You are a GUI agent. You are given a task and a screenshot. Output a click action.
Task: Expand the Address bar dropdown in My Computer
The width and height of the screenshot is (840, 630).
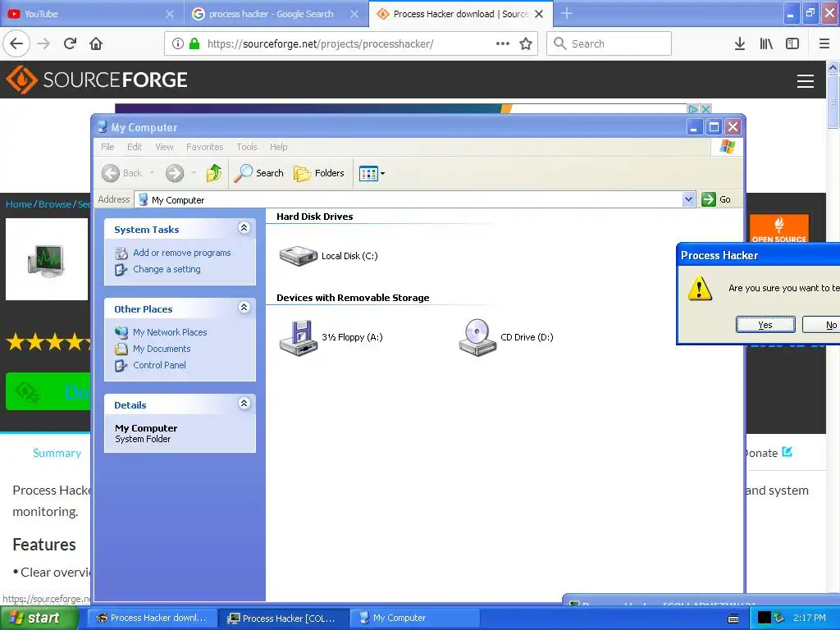pyautogui.click(x=688, y=199)
